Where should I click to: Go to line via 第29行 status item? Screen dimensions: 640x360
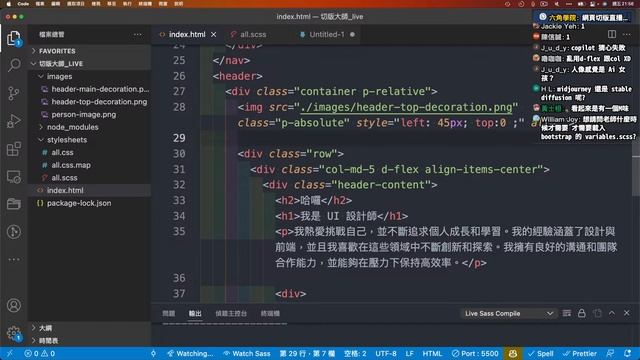point(307,353)
